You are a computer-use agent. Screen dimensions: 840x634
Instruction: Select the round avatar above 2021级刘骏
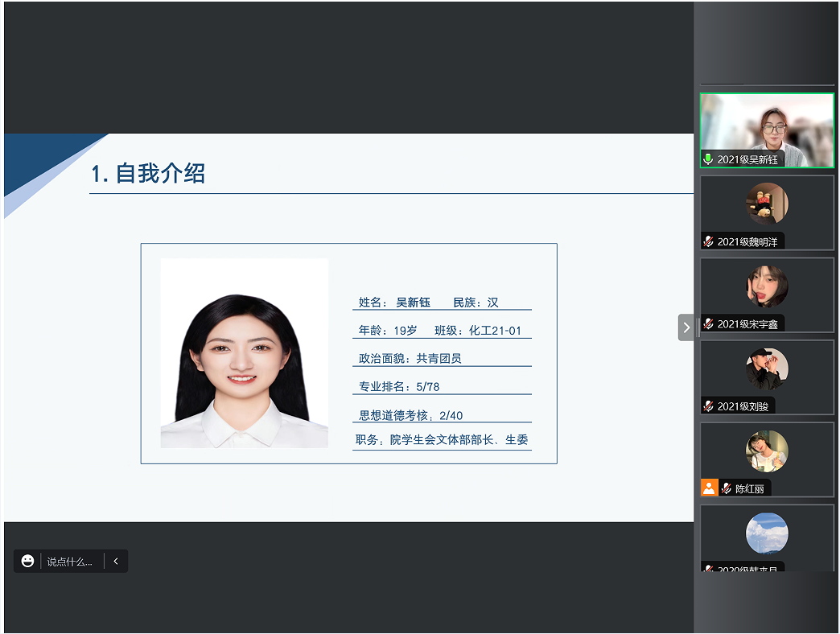coord(767,368)
